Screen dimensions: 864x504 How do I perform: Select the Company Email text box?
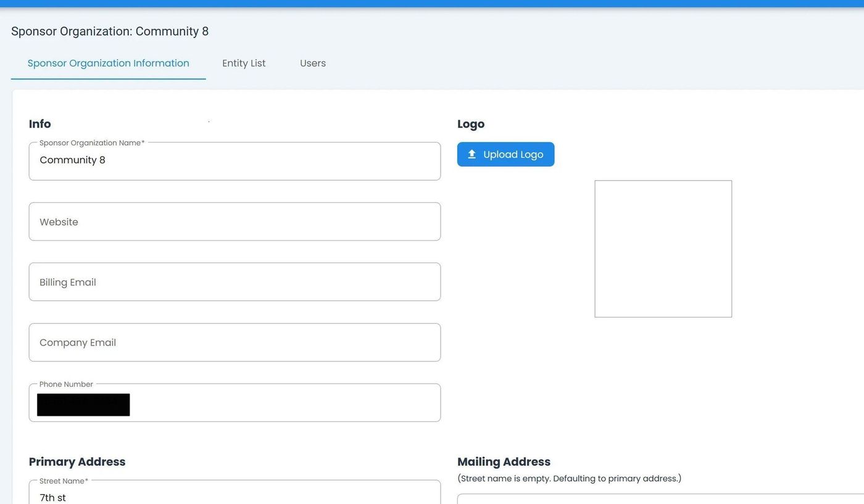235,342
